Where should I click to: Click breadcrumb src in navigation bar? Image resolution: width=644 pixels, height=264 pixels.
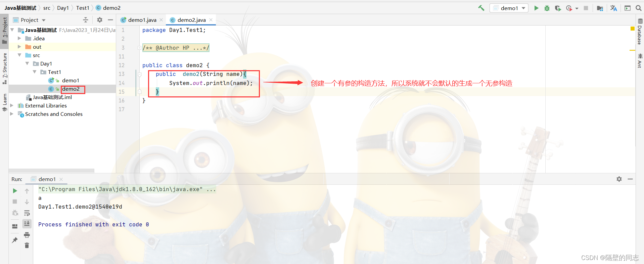pyautogui.click(x=47, y=8)
